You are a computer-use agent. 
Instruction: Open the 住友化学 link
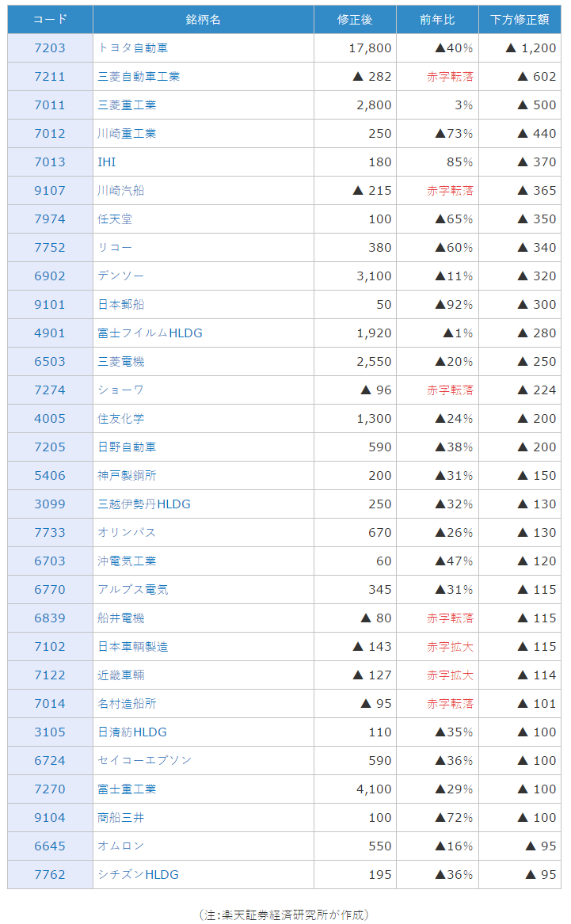tap(121, 418)
